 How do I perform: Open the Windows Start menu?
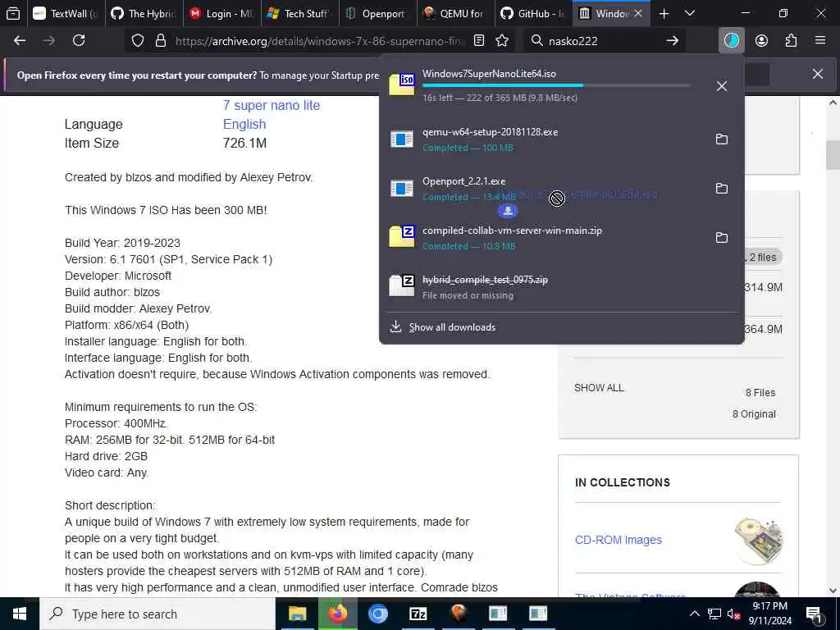[x=20, y=614]
